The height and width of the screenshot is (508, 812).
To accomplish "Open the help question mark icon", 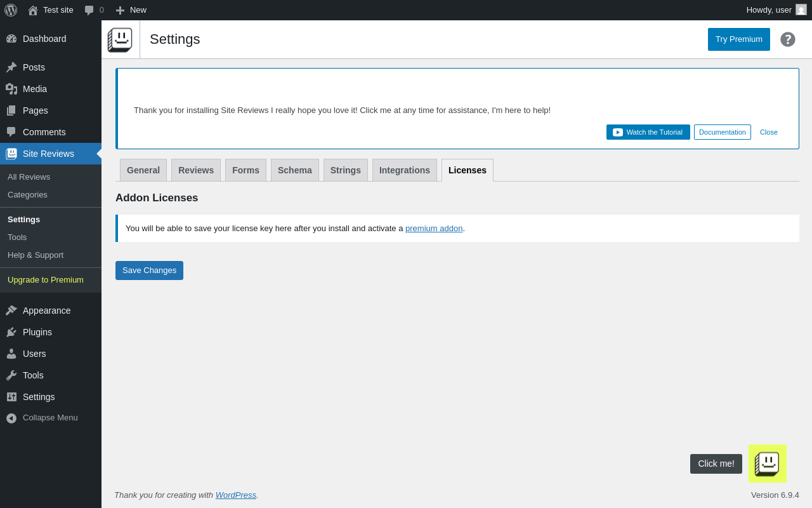I will point(788,39).
